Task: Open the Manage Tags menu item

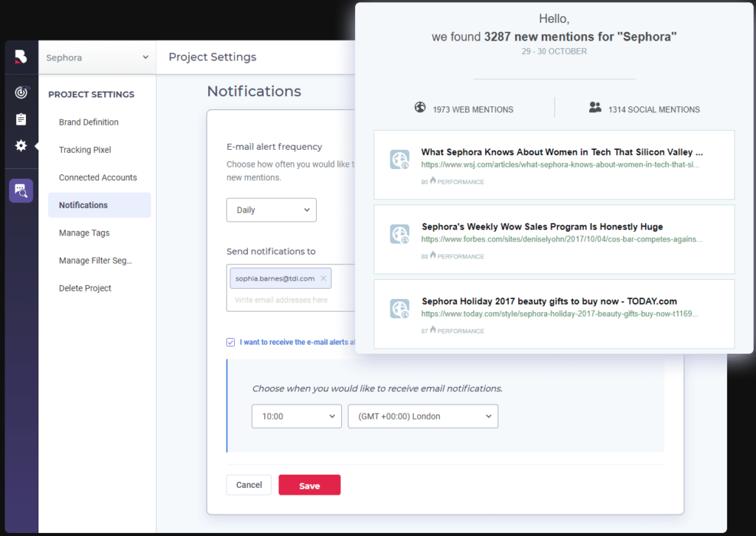Action: tap(84, 233)
